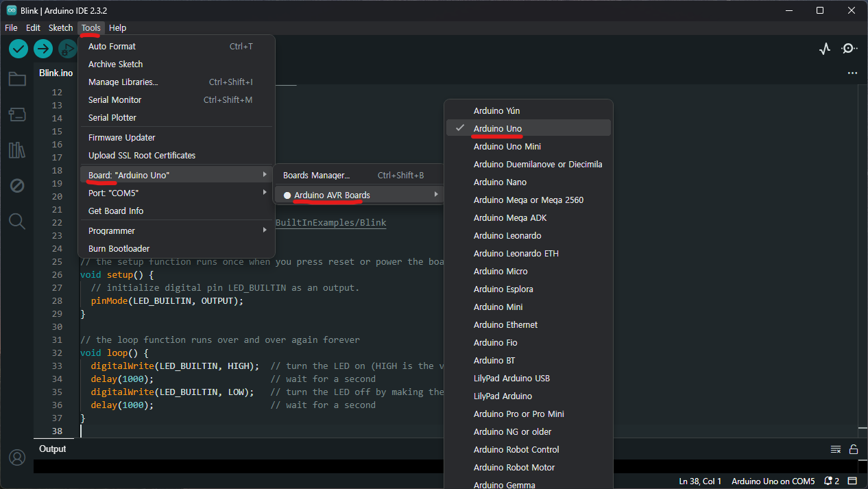868x489 pixels.
Task: Choose Get Board Info
Action: coord(177,211)
